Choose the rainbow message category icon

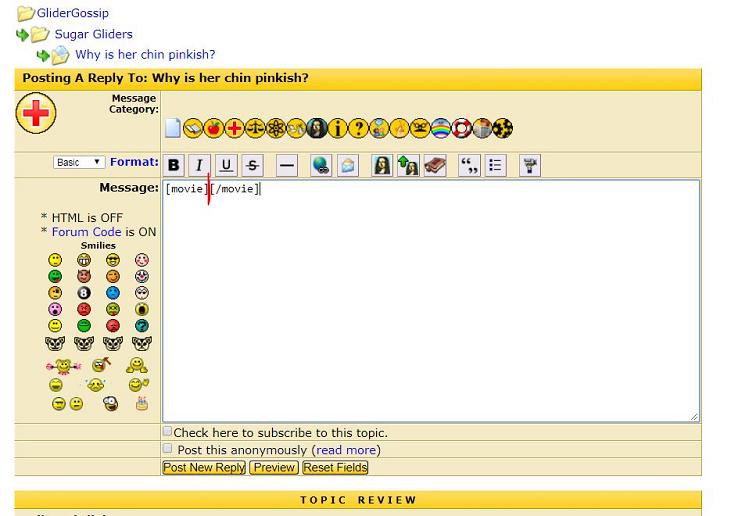coord(441,128)
